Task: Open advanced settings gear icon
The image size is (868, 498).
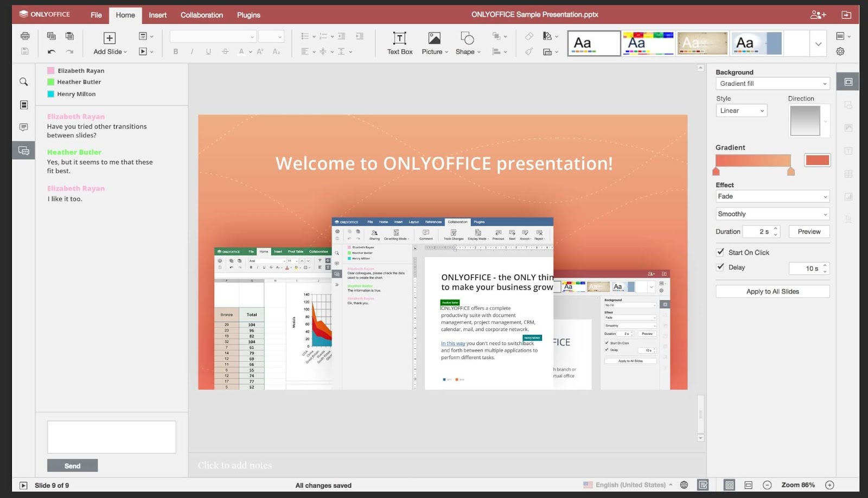Action: [x=840, y=51]
